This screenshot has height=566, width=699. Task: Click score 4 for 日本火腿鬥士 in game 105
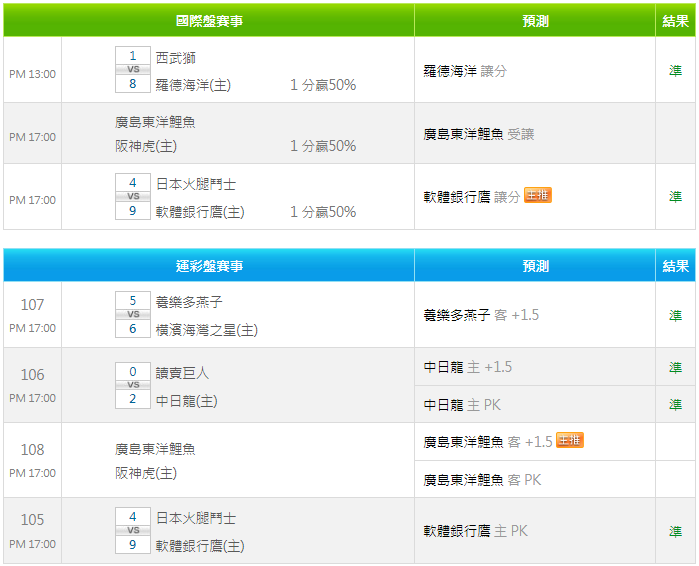click(x=133, y=517)
